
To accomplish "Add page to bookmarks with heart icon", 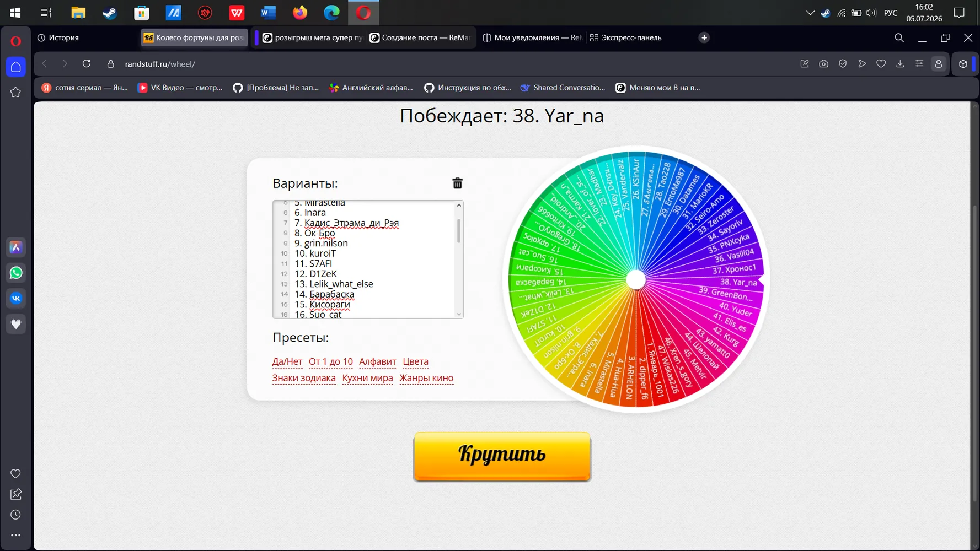I will point(881,64).
